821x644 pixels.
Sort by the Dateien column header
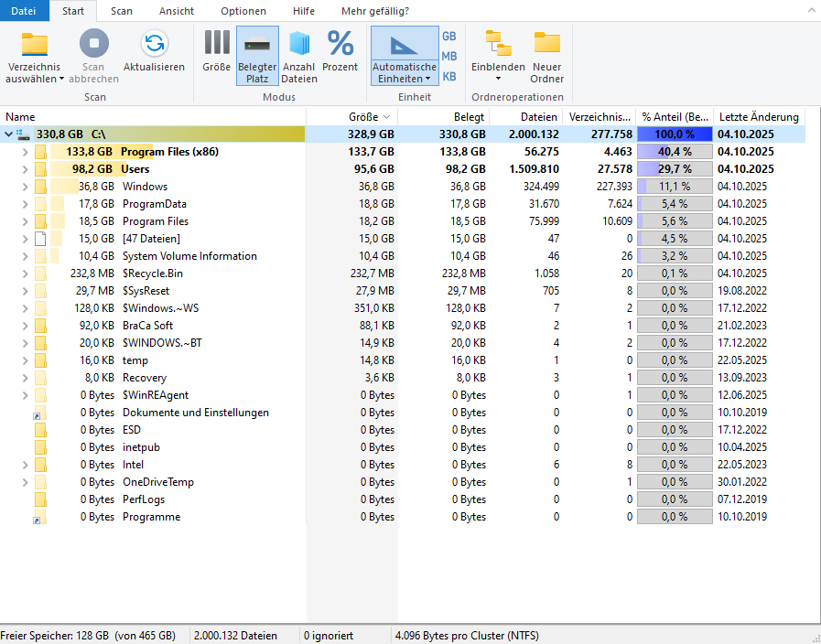[525, 117]
